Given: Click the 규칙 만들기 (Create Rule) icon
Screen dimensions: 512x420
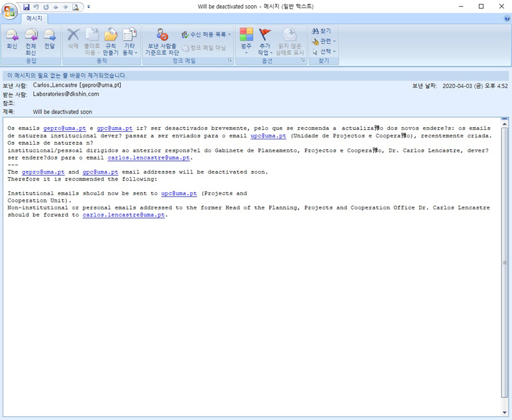Looking at the screenshot, I should pos(110,40).
